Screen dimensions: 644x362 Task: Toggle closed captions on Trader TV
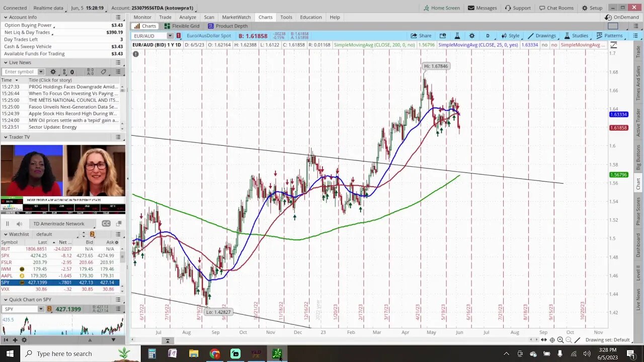[106, 224]
